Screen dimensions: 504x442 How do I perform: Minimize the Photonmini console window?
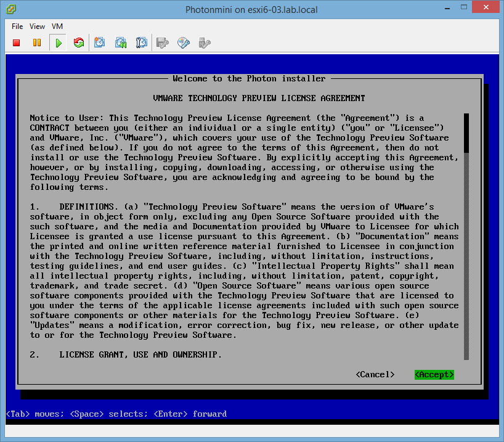(447, 8)
